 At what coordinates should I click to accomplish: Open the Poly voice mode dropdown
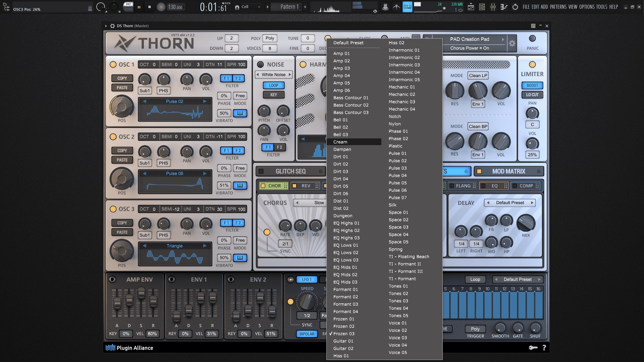click(270, 38)
